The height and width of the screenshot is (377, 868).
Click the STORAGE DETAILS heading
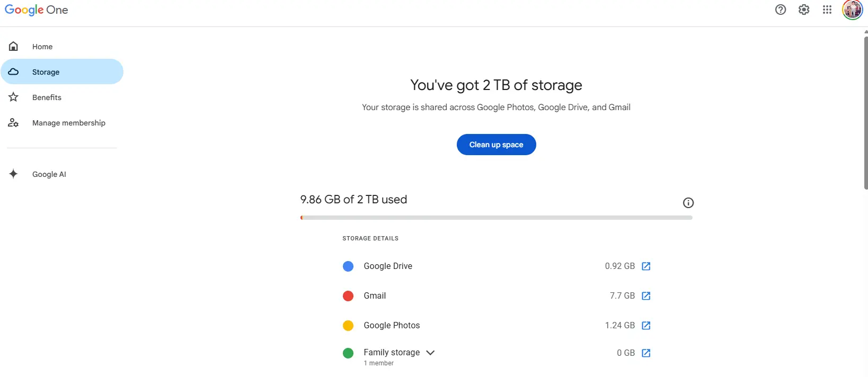click(x=370, y=238)
